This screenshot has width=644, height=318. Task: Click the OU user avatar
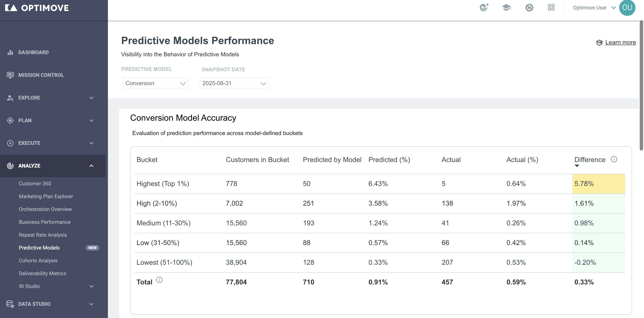click(x=627, y=7)
